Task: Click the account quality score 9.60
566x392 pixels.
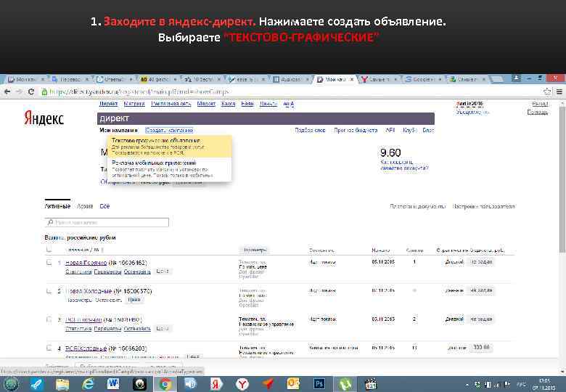Action: coord(390,152)
